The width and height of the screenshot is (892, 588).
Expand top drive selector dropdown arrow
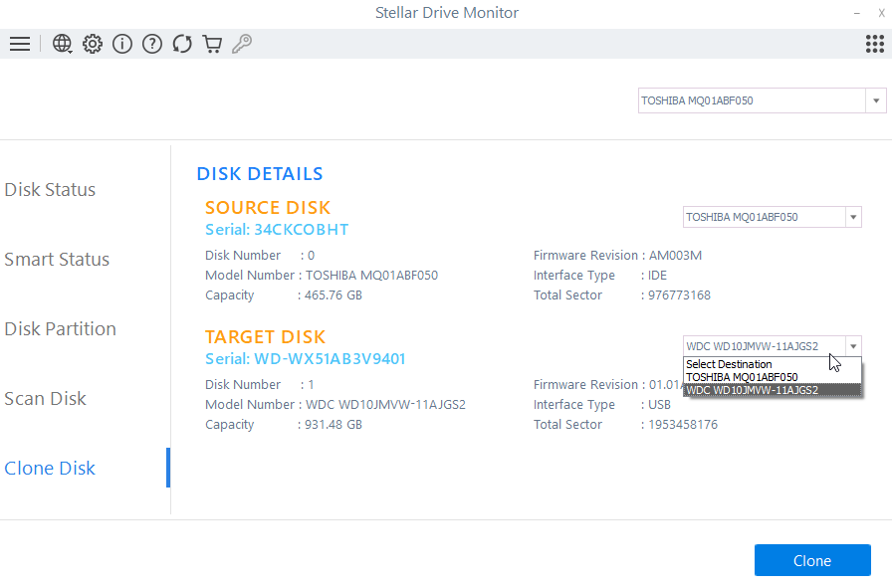(876, 100)
